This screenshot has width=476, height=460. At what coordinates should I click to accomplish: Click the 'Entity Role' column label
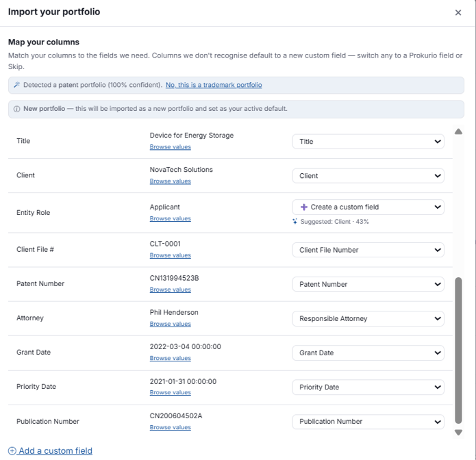click(33, 213)
